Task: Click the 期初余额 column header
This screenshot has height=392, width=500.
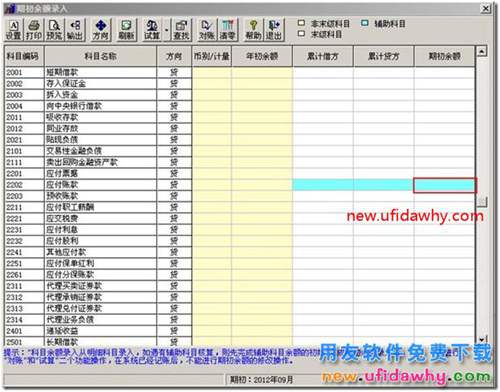Action: coord(444,56)
